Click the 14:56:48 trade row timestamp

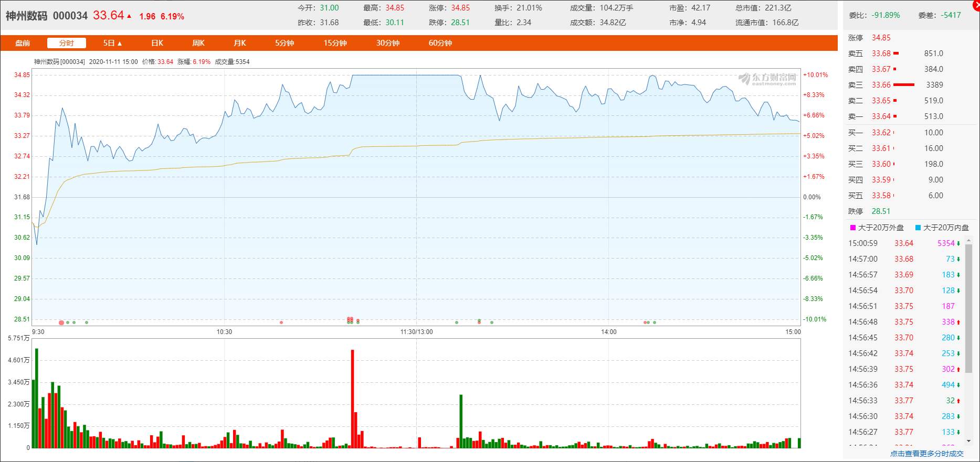click(x=863, y=322)
